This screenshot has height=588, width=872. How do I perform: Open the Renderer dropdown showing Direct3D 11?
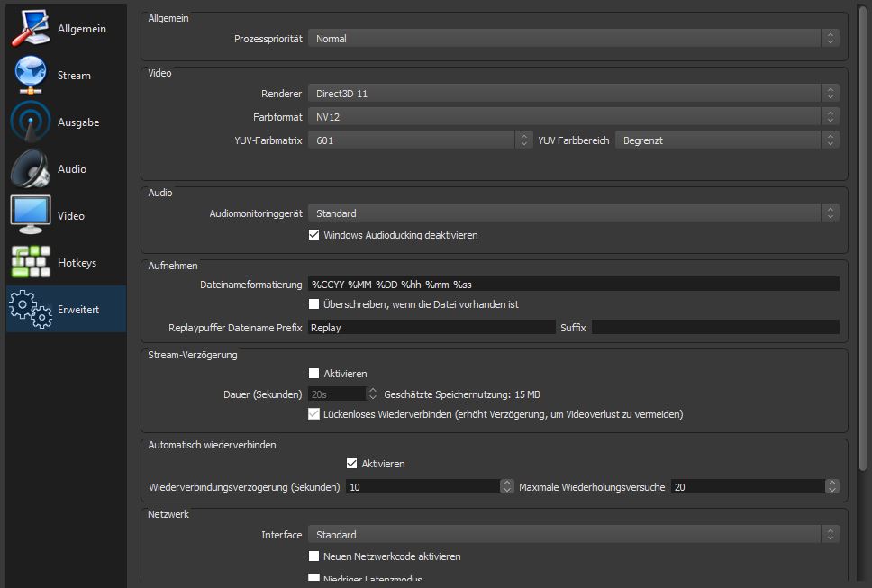(573, 94)
